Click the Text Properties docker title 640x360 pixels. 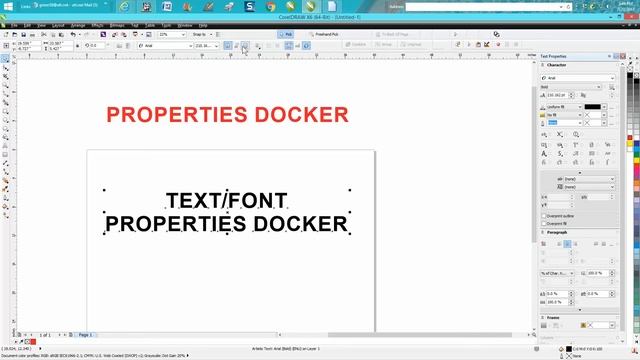pyautogui.click(x=553, y=56)
